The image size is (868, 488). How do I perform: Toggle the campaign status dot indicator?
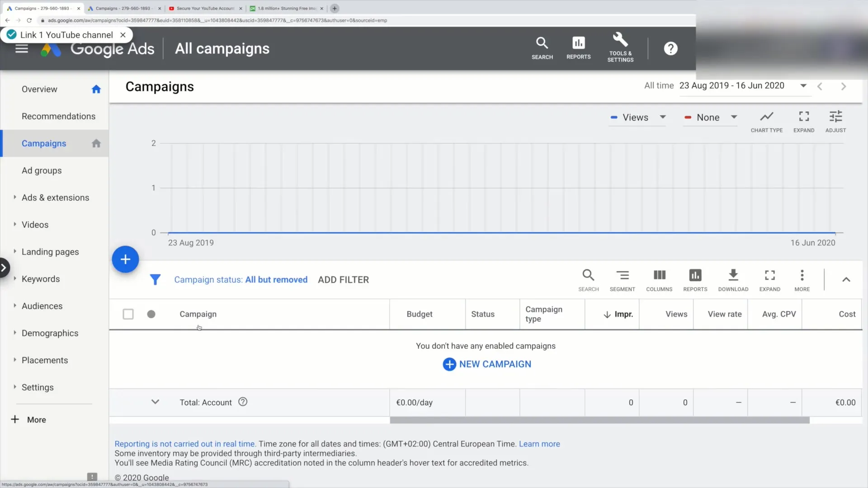151,314
